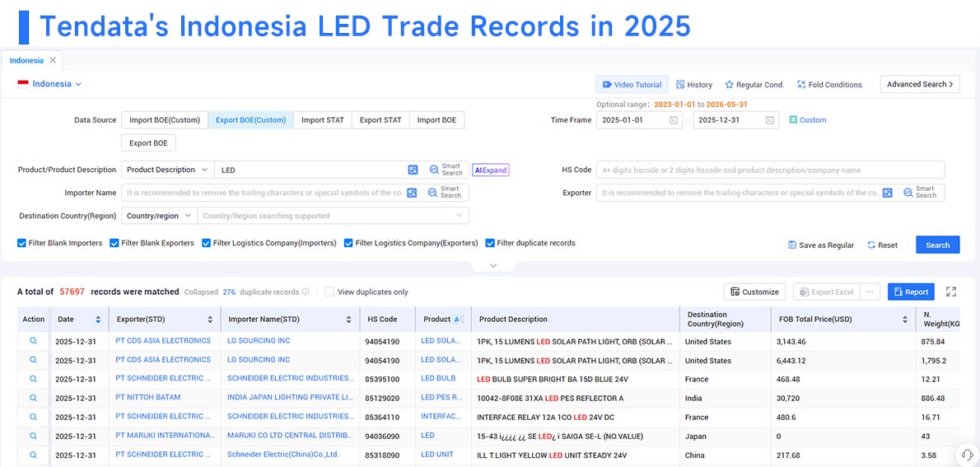Open the more options ellipsis button
Image resolution: width=980 pixels, height=467 pixels.
[x=870, y=292]
